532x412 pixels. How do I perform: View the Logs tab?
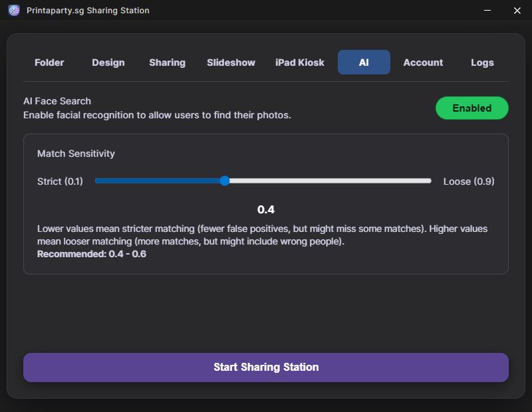[x=482, y=62]
